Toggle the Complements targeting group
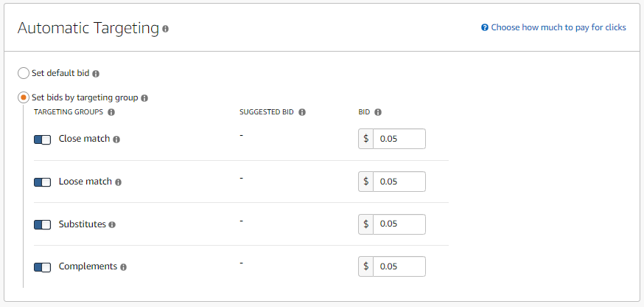 42,267
